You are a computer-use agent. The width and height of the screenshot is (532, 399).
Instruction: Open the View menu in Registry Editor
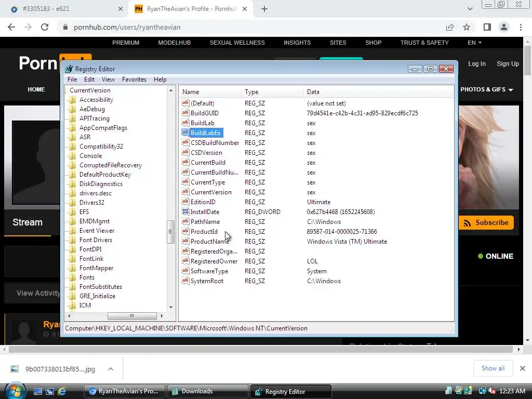coord(108,79)
